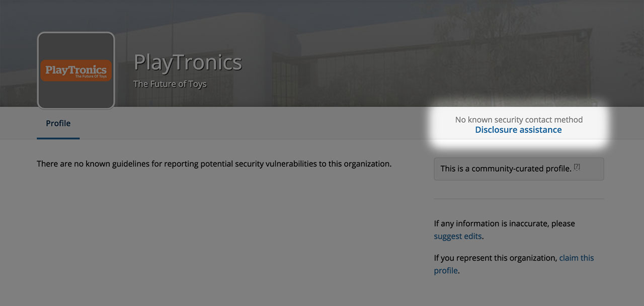This screenshot has width=644, height=306.
Task: Click the PlayTronics logo thumbnail
Action: coord(76,96)
